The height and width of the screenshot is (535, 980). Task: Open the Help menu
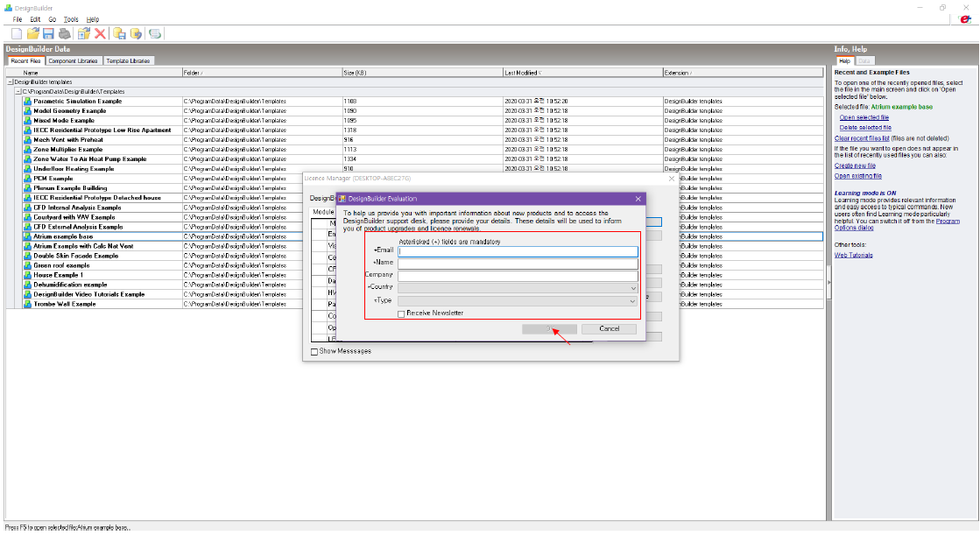pos(93,19)
